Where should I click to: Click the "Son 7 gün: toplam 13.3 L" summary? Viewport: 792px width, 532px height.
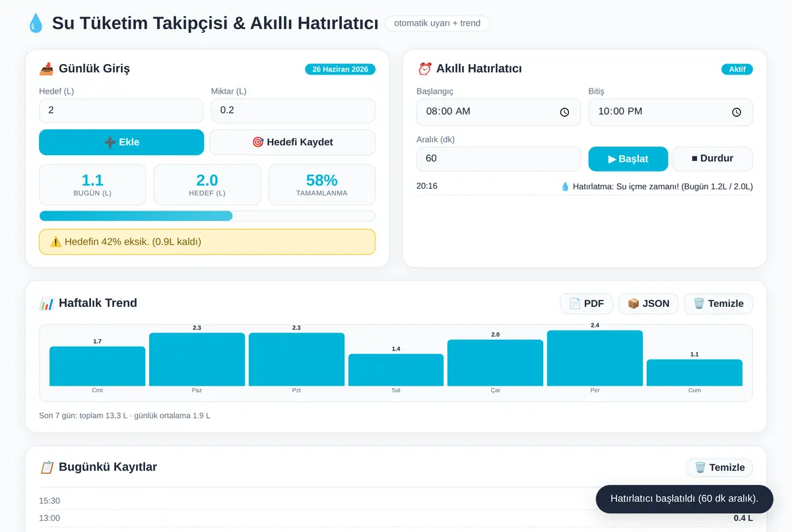tap(125, 416)
